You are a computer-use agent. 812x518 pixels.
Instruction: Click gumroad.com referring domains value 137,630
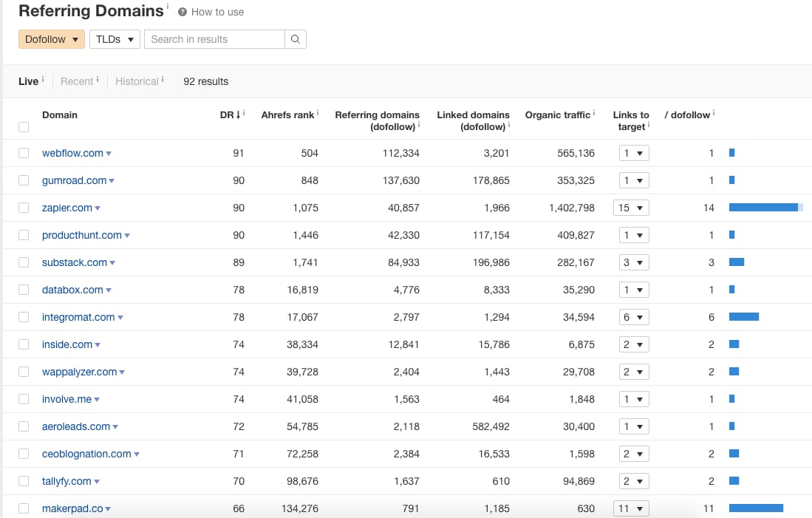(x=400, y=180)
